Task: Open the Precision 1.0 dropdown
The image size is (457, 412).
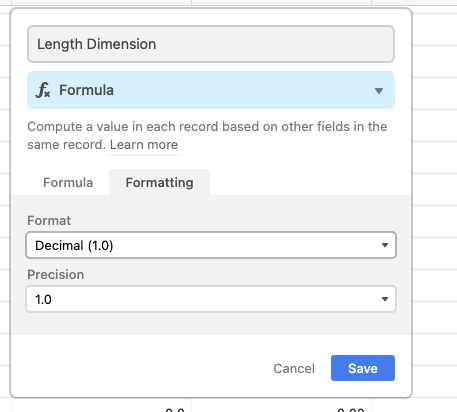Action: (211, 299)
